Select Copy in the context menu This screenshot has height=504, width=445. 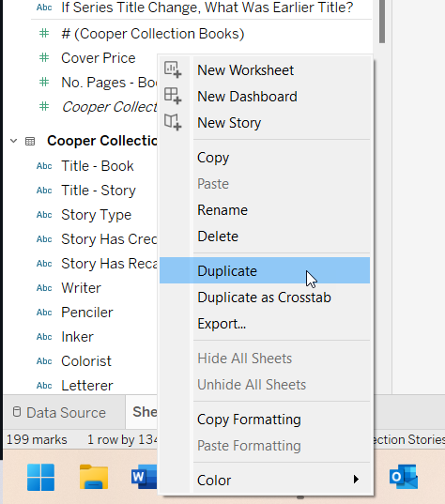coord(265,158)
